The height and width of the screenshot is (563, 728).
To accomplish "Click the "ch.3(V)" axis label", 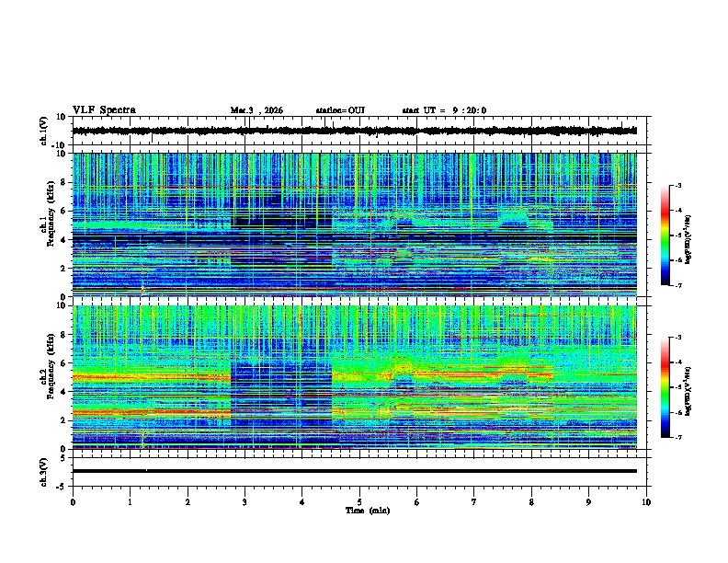I will tap(44, 472).
